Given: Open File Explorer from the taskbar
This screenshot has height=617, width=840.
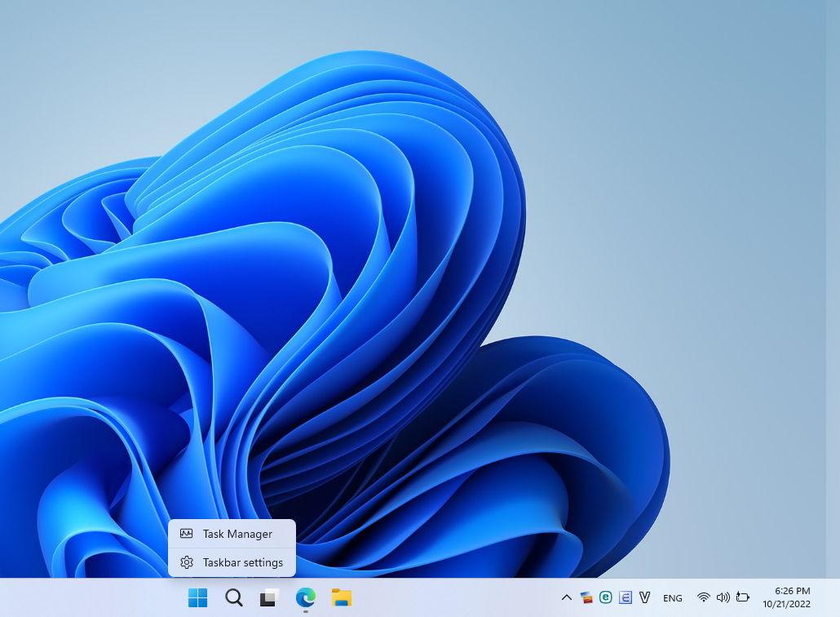Looking at the screenshot, I should click(341, 597).
